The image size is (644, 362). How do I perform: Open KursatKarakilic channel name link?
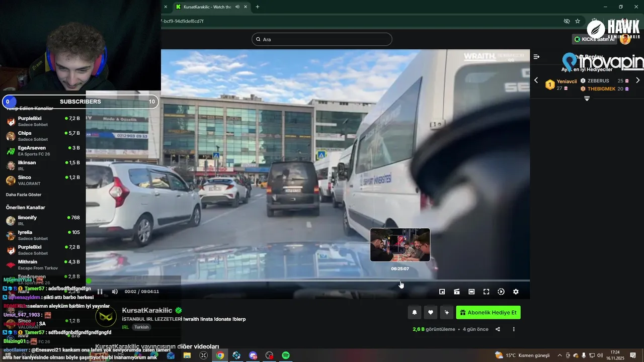point(147,311)
